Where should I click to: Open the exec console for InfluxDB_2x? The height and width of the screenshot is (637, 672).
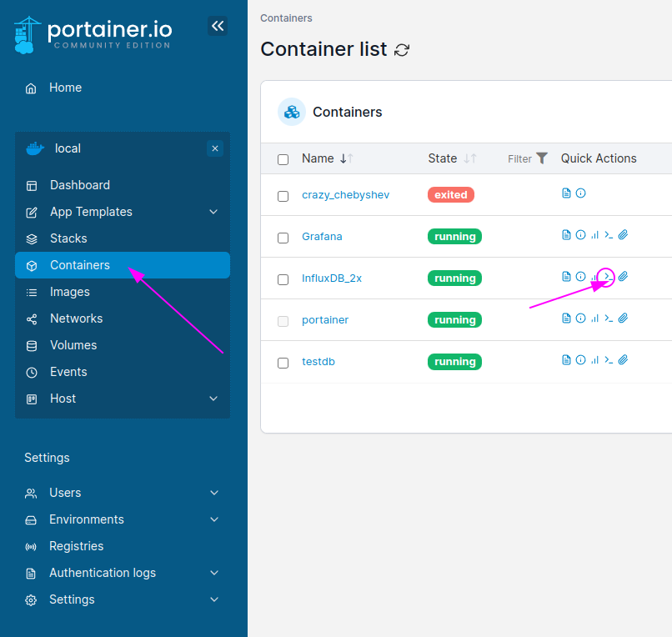click(x=608, y=276)
